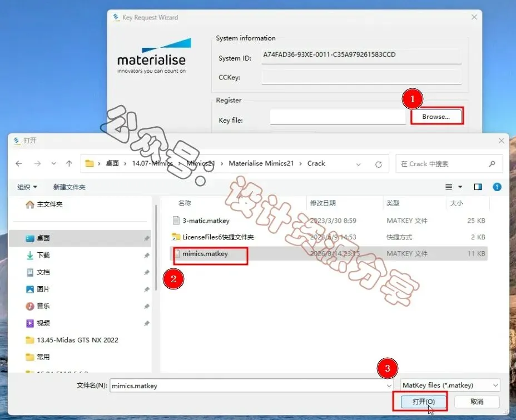Image resolution: width=516 pixels, height=420 pixels.
Task: Close the 打开 file dialog
Action: point(501,141)
